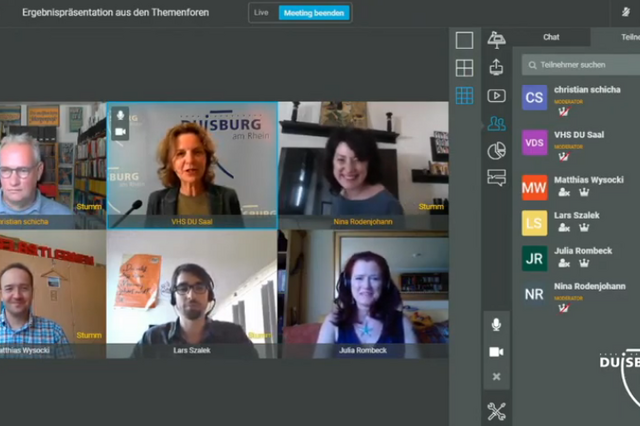Open the whiteboard presentation tool
Screen dimensions: 640x426
(x=496, y=40)
